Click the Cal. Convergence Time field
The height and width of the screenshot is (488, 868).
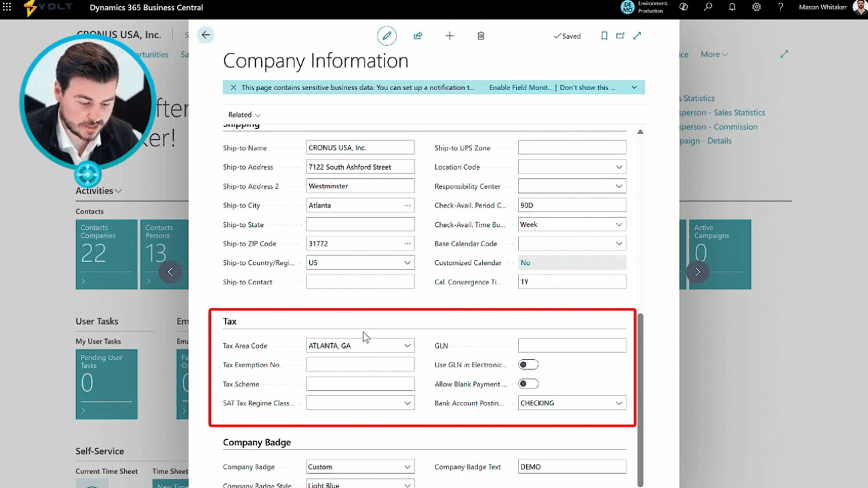[x=572, y=282]
